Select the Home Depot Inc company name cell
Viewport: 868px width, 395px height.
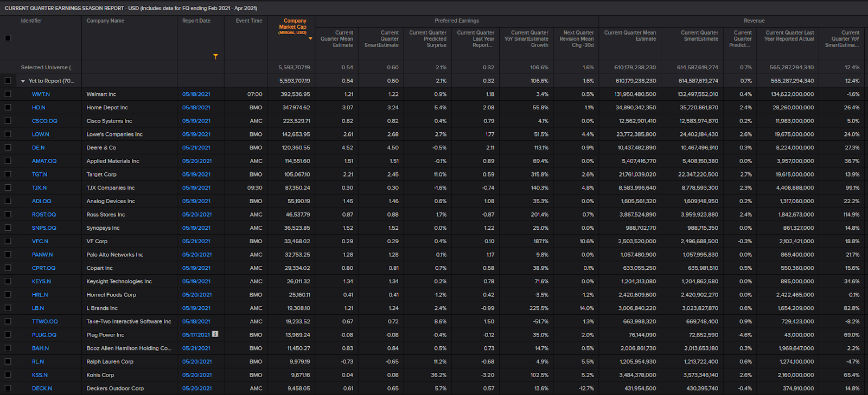(x=107, y=108)
